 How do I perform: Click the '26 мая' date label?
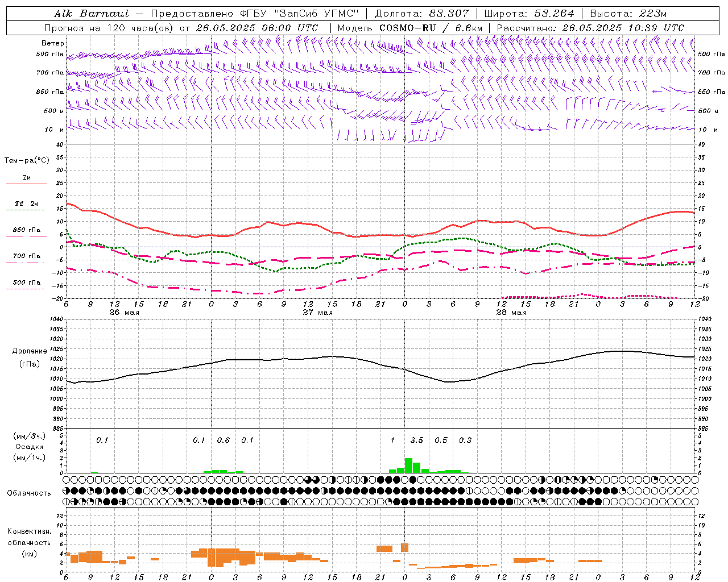(124, 313)
